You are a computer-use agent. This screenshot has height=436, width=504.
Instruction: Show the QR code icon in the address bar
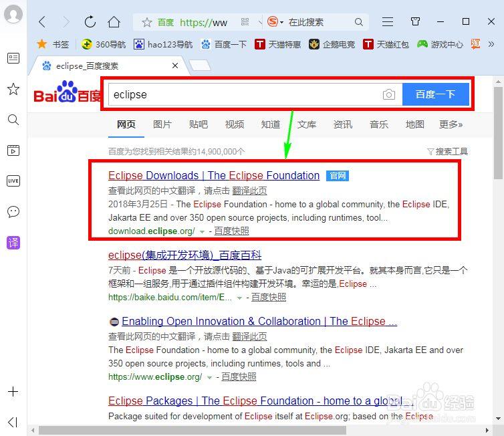(x=245, y=22)
